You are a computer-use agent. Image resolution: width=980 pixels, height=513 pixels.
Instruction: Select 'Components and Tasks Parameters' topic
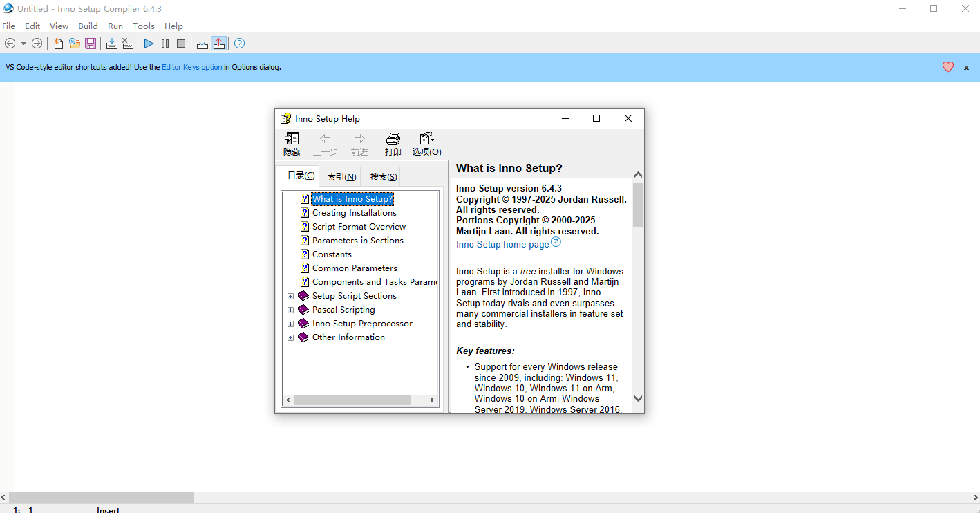tap(375, 282)
